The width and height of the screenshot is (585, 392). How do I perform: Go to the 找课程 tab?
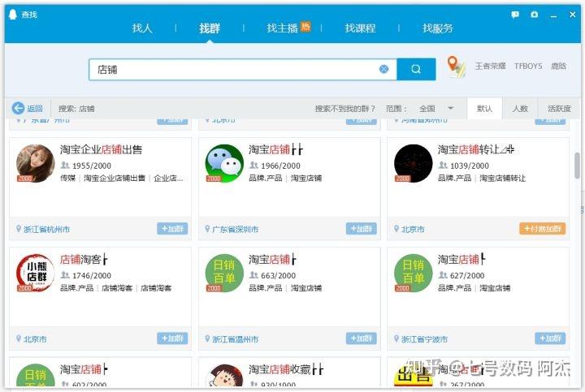[360, 28]
